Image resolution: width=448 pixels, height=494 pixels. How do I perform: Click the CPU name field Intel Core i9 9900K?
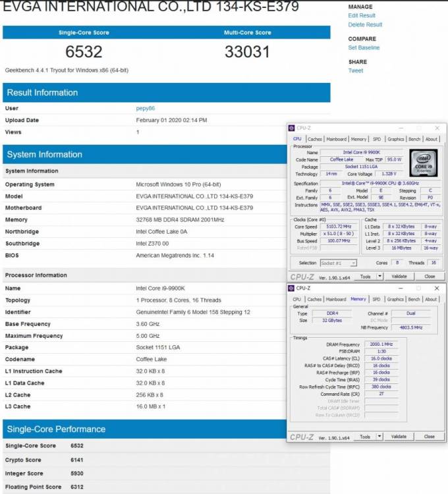[x=361, y=152]
